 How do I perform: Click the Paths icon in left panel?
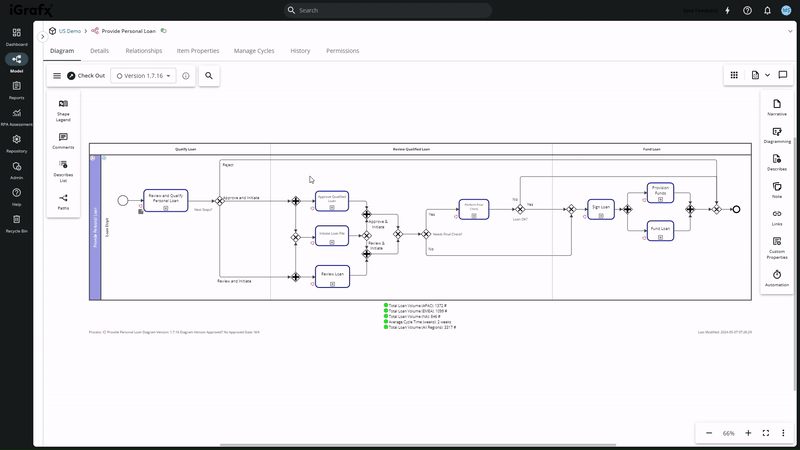[x=63, y=202]
